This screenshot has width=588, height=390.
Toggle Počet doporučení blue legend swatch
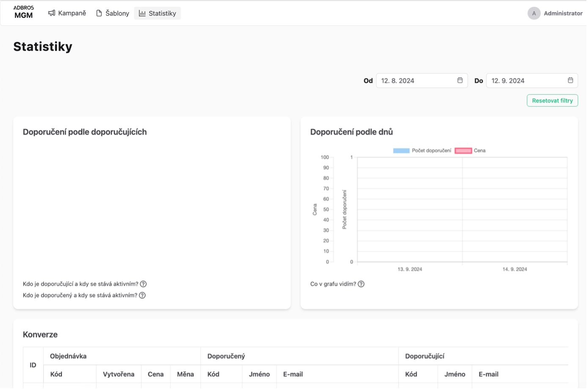tap(401, 151)
